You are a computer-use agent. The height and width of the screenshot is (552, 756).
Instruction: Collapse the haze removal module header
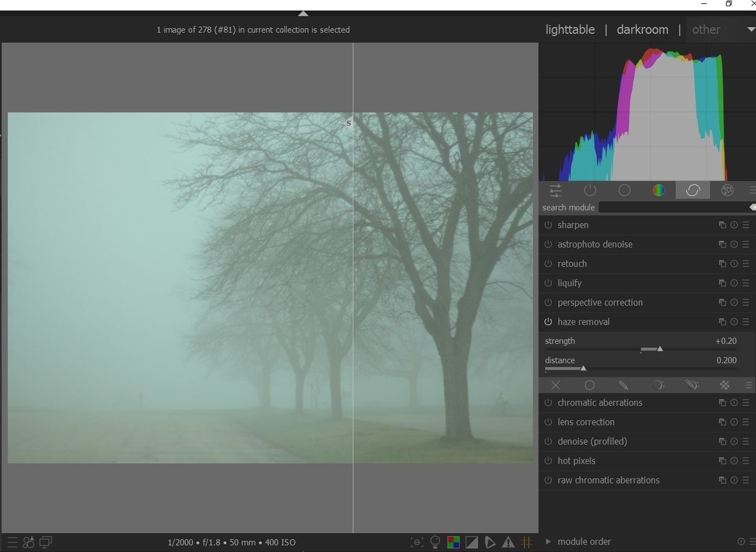pos(583,322)
